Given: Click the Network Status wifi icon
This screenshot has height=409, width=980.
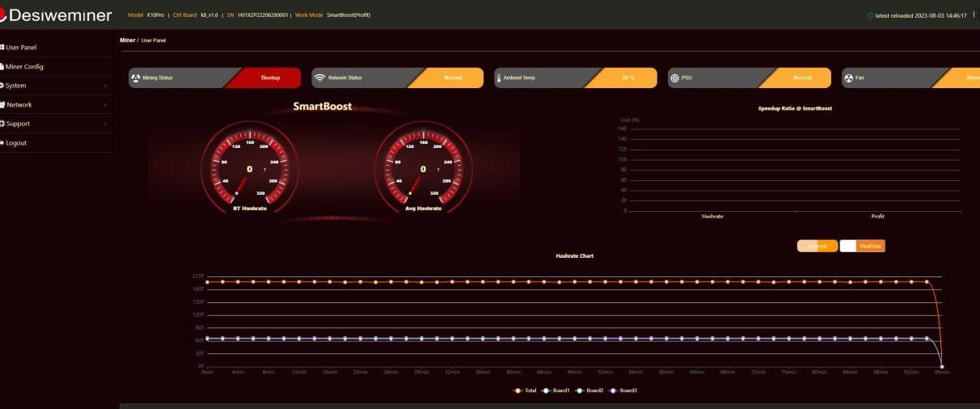Looking at the screenshot, I should (319, 78).
